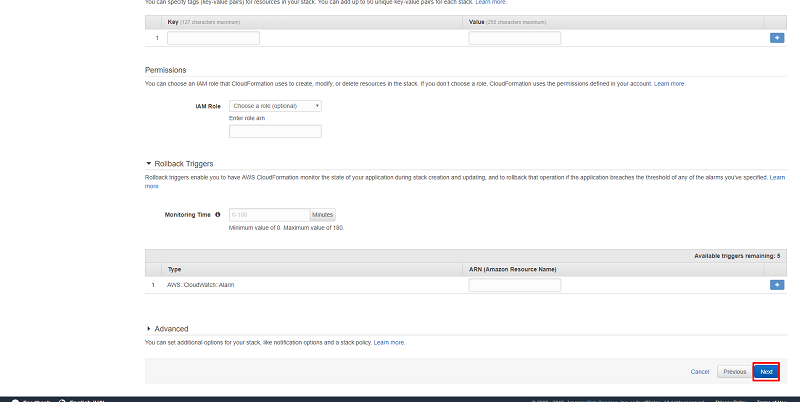This screenshot has width=800, height=402.
Task: Click the Permissions section heading
Action: tap(165, 70)
